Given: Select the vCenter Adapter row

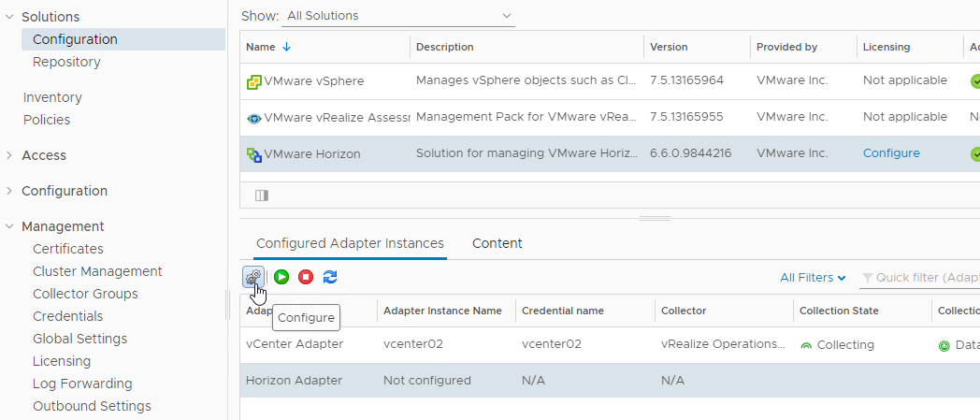Looking at the screenshot, I should click(610, 345).
